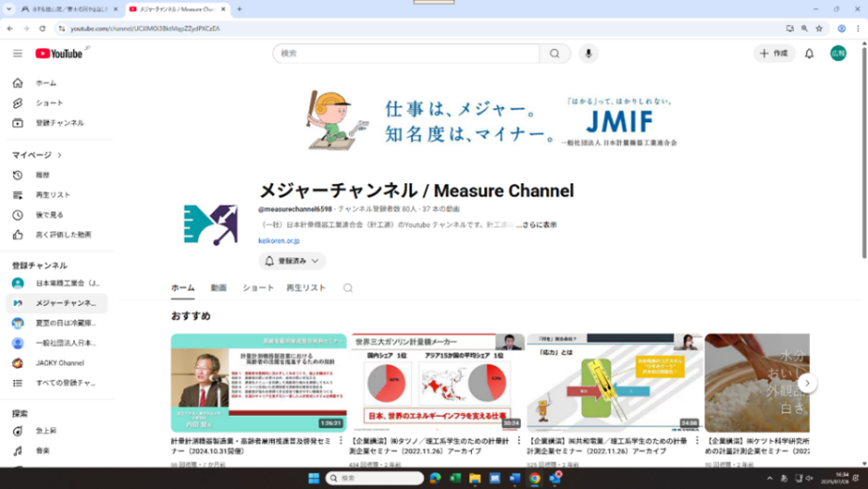Open the YouTube hamburger guide menu
The width and height of the screenshot is (868, 489).
[18, 54]
